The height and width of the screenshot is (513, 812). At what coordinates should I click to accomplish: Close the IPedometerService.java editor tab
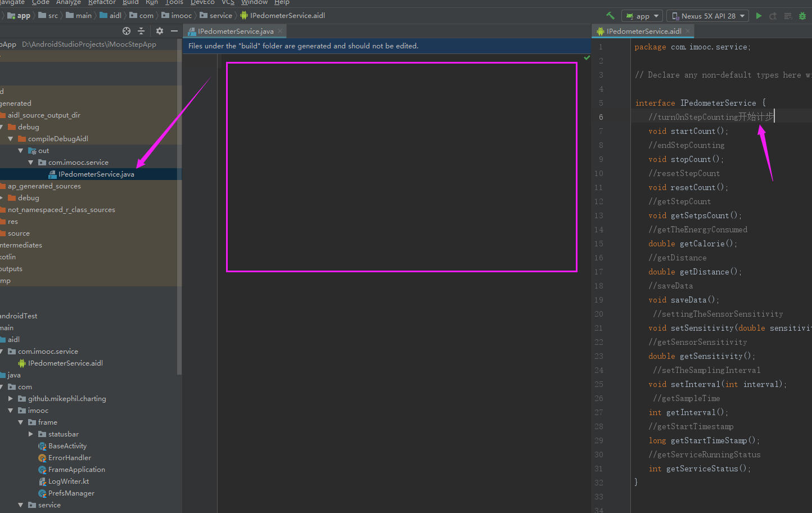(280, 31)
